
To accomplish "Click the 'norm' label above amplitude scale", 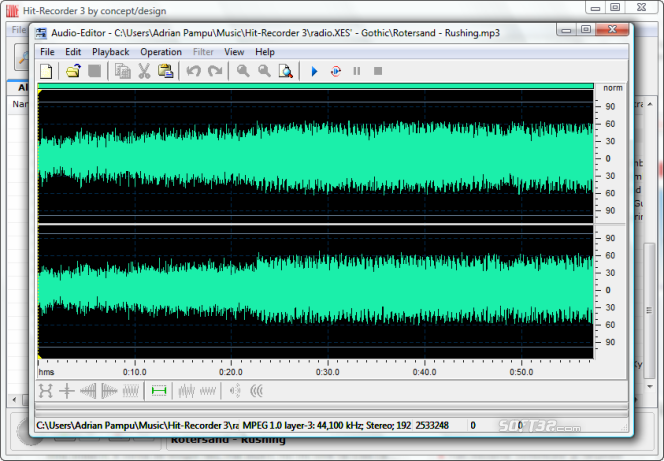I will [x=613, y=88].
